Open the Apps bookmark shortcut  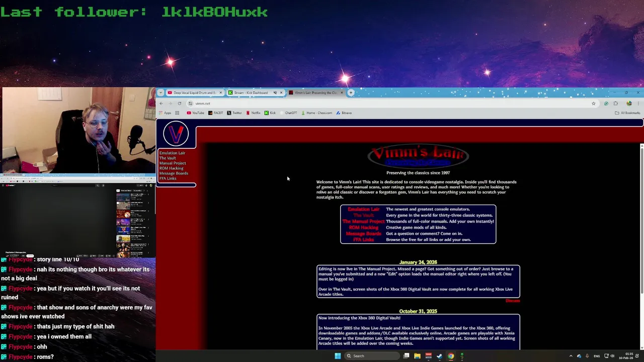click(165, 113)
